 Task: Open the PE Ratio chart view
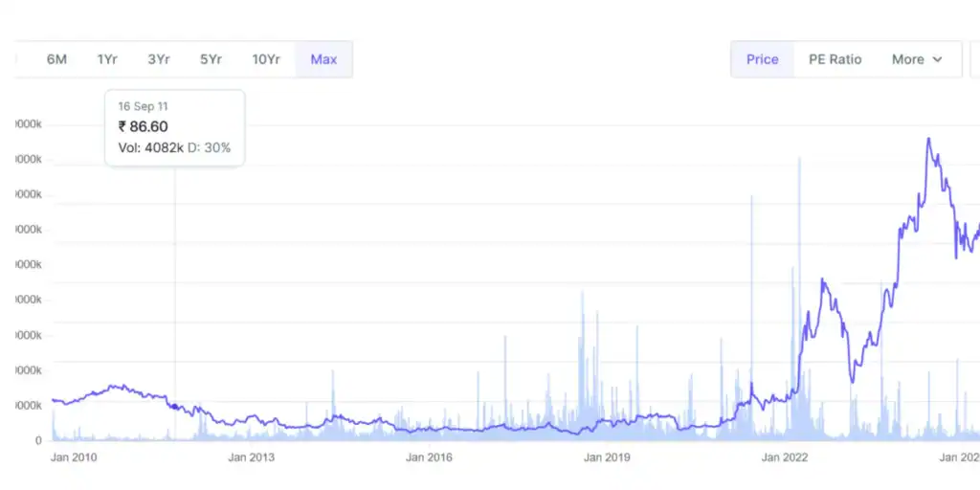click(835, 59)
